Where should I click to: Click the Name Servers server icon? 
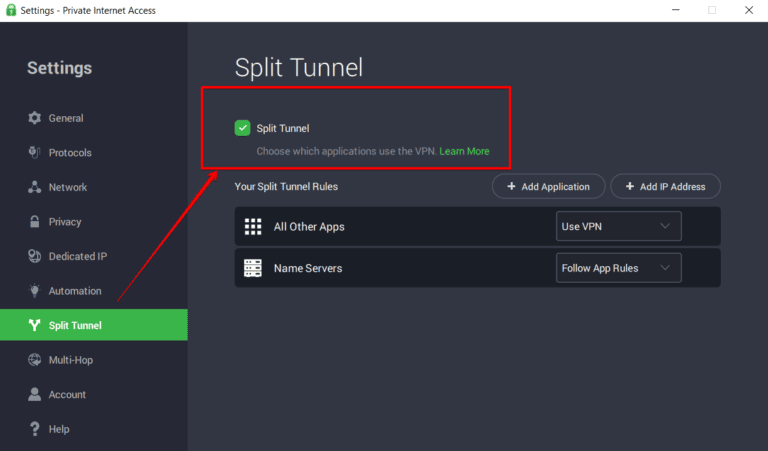[x=253, y=268]
